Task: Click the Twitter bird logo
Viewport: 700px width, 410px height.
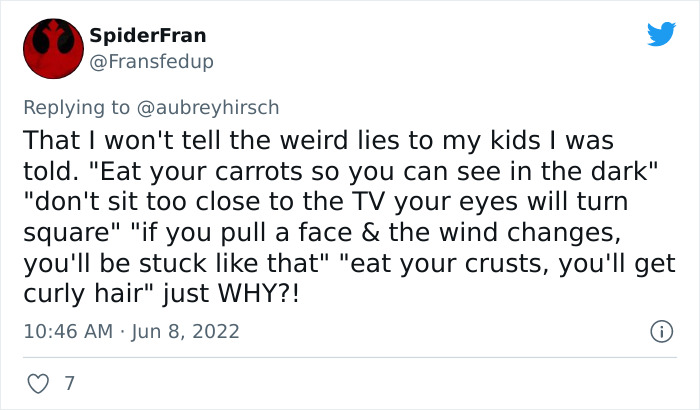Action: [661, 35]
